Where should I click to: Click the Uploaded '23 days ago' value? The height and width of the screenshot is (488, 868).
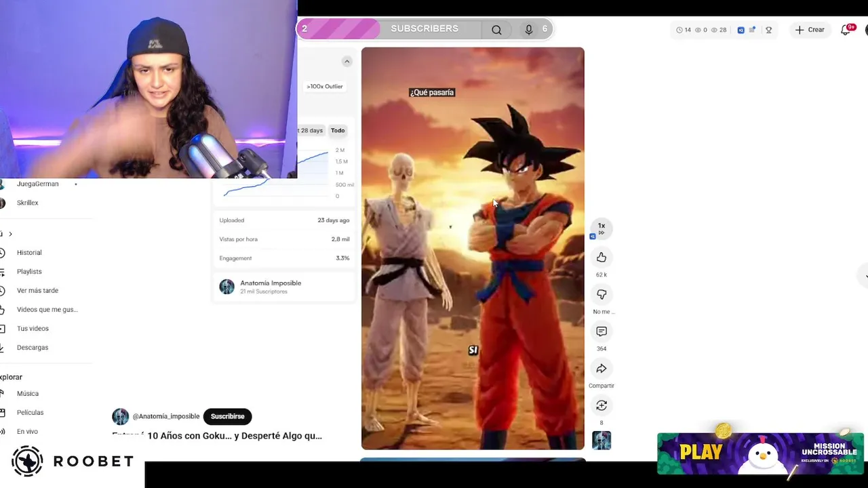pos(334,220)
